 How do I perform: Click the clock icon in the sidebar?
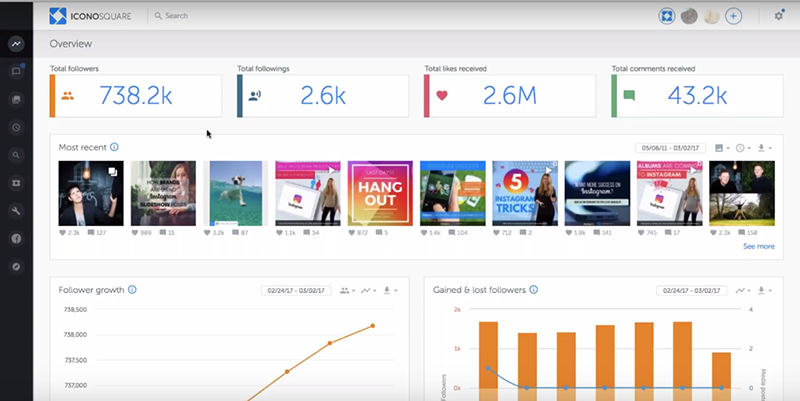[x=15, y=128]
